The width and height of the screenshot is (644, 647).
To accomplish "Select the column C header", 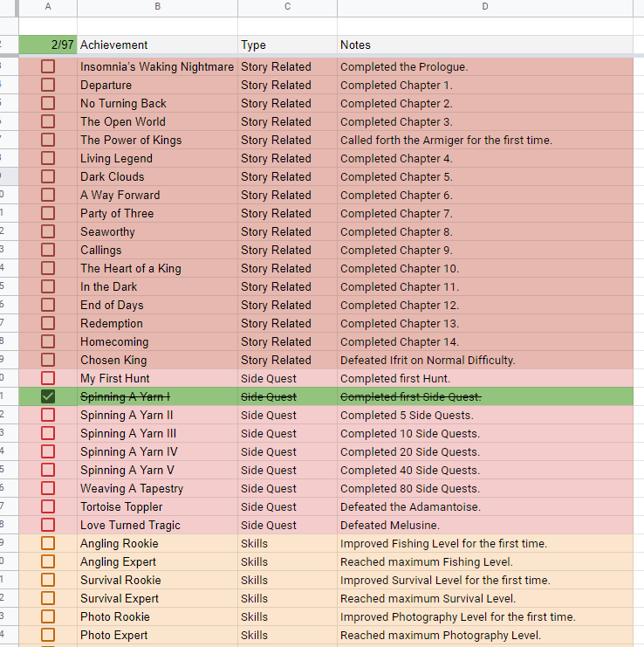I will pos(287,7).
